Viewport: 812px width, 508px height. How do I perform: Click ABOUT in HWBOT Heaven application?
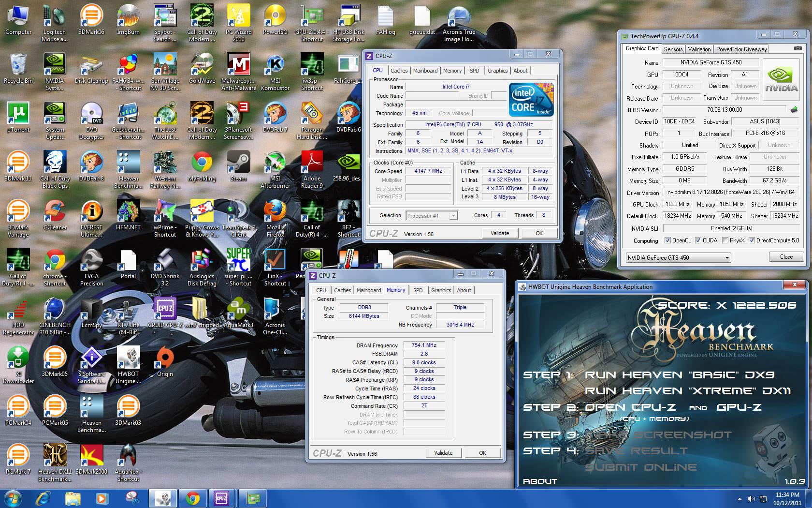[540, 481]
